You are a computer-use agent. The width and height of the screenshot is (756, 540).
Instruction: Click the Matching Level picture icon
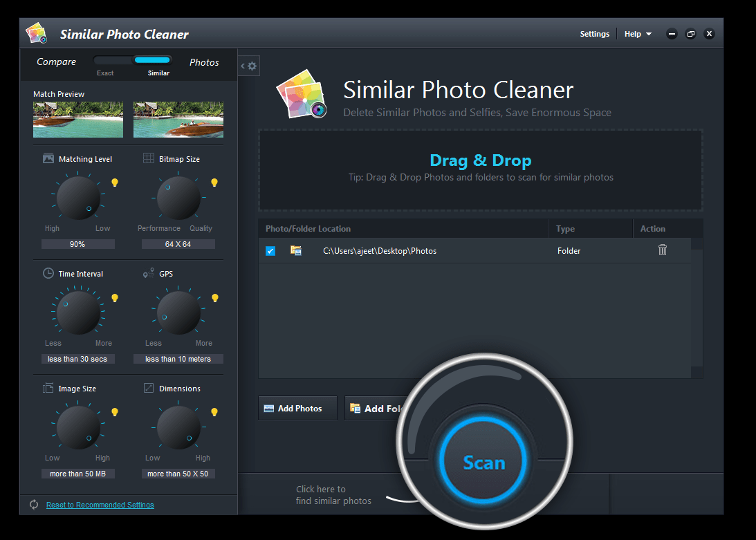tap(48, 158)
